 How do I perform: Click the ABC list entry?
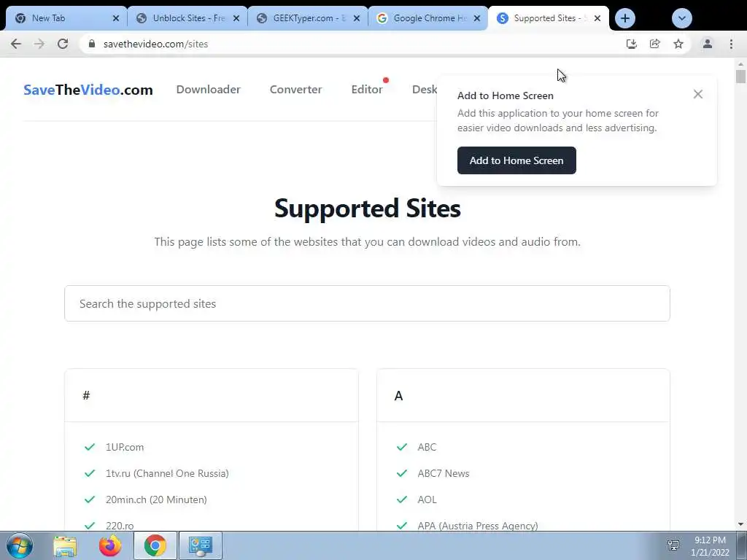pyautogui.click(x=427, y=447)
